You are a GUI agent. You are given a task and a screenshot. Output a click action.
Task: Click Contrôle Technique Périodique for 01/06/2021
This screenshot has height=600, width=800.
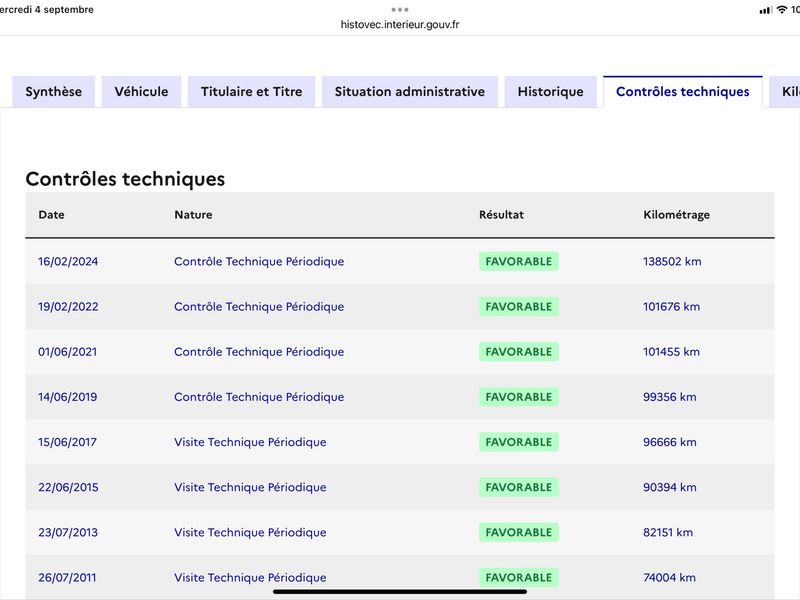point(259,352)
